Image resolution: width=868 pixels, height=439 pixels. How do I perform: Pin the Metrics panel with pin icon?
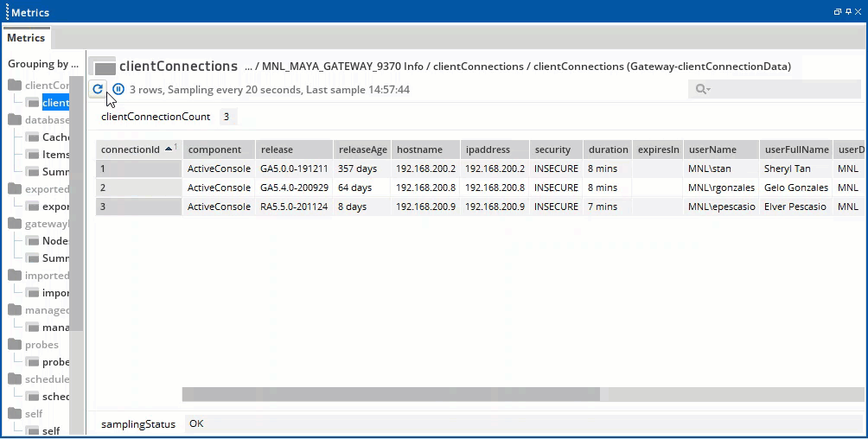(848, 11)
